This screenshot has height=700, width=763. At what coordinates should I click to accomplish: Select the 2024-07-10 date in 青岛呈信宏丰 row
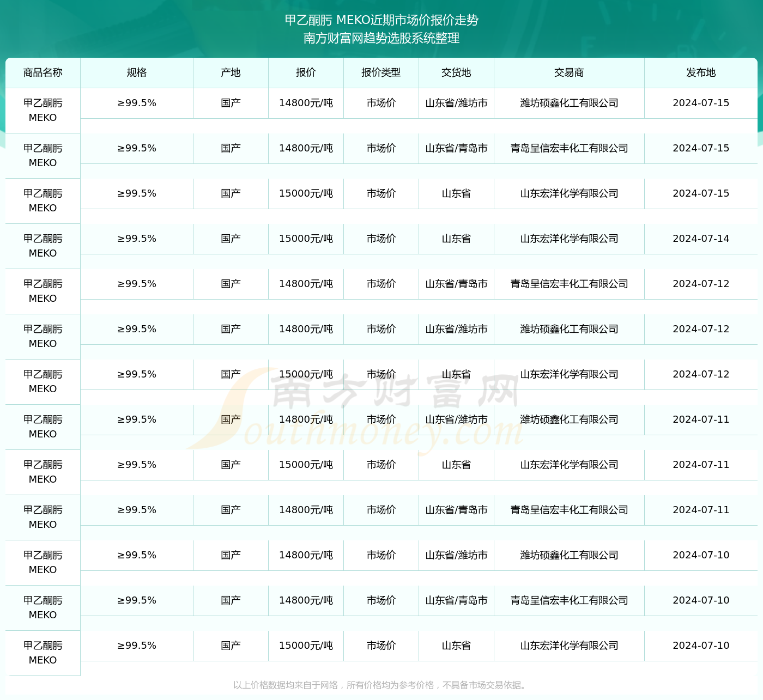(x=701, y=600)
